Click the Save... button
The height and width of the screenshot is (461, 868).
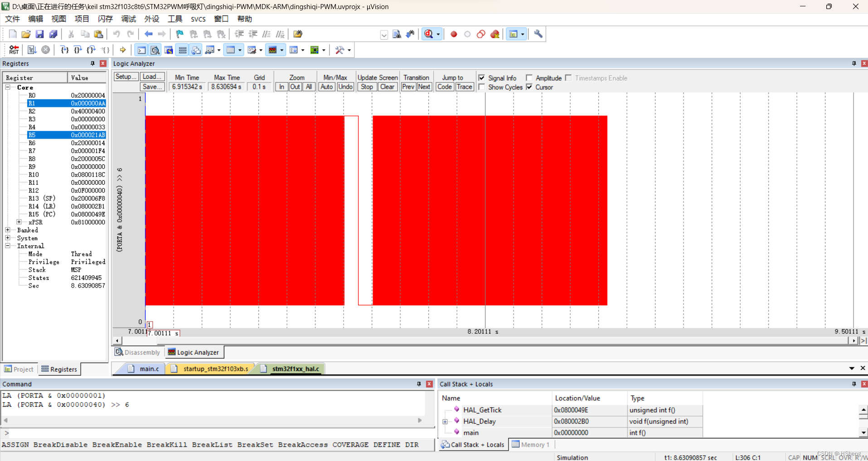tap(152, 86)
